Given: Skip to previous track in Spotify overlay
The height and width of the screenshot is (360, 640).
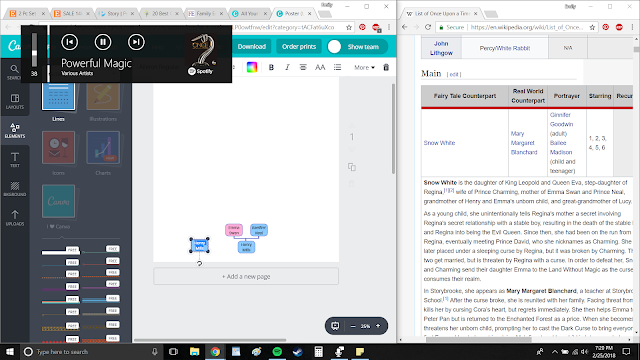Looking at the screenshot, I should [70, 42].
